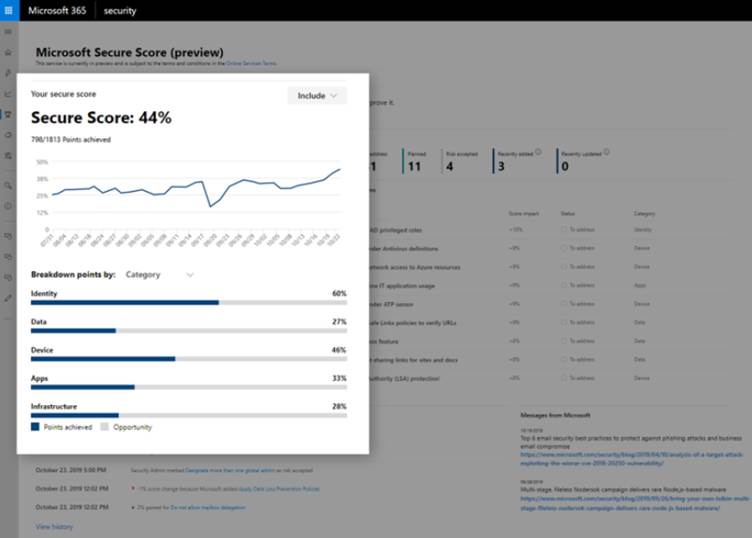752x538 pixels.
Task: Open the sidebar item just below Home
Action: point(8,73)
